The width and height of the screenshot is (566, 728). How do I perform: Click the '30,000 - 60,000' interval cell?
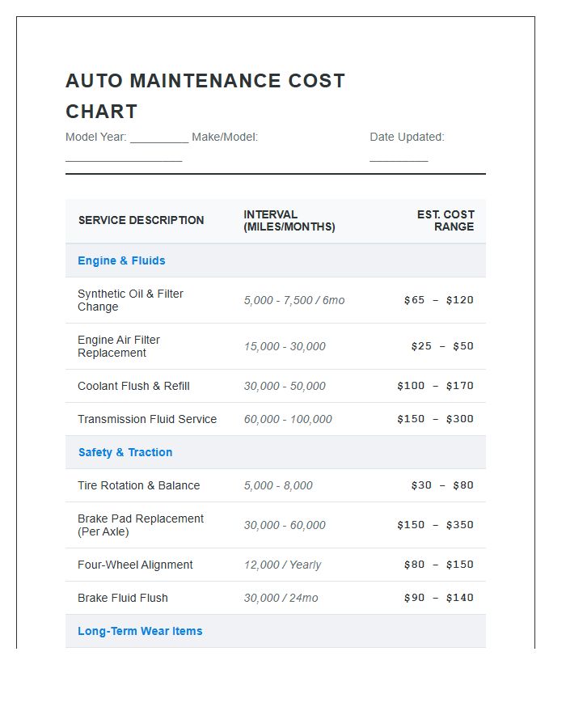point(285,525)
